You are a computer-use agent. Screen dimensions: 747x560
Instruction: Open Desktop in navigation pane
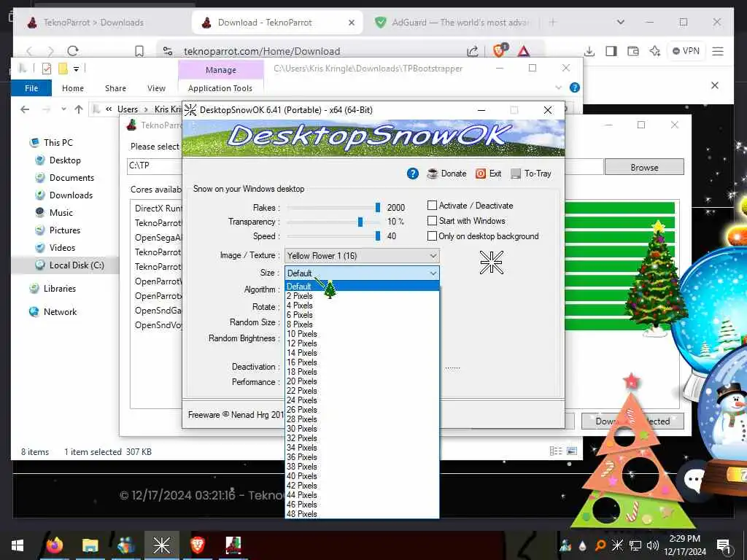pyautogui.click(x=65, y=160)
